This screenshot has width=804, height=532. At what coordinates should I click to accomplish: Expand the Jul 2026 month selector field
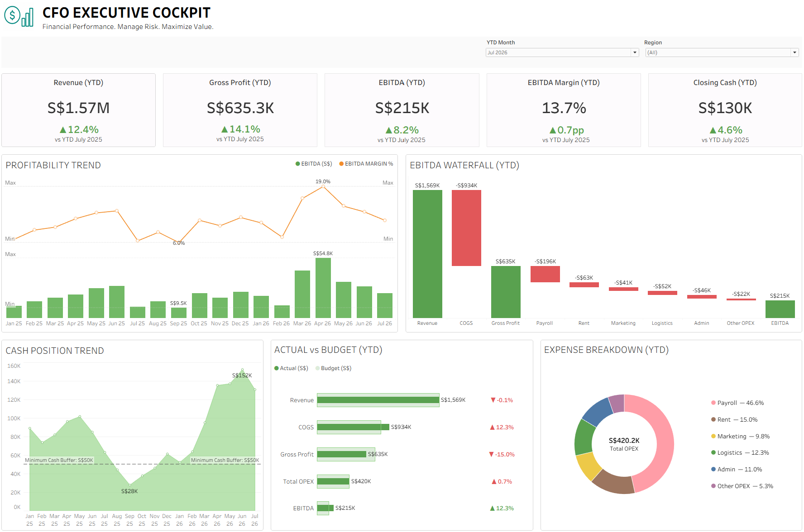(x=562, y=52)
